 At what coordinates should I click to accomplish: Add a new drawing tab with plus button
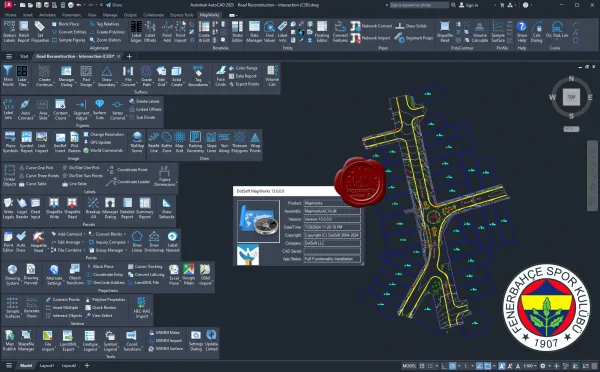(x=129, y=56)
